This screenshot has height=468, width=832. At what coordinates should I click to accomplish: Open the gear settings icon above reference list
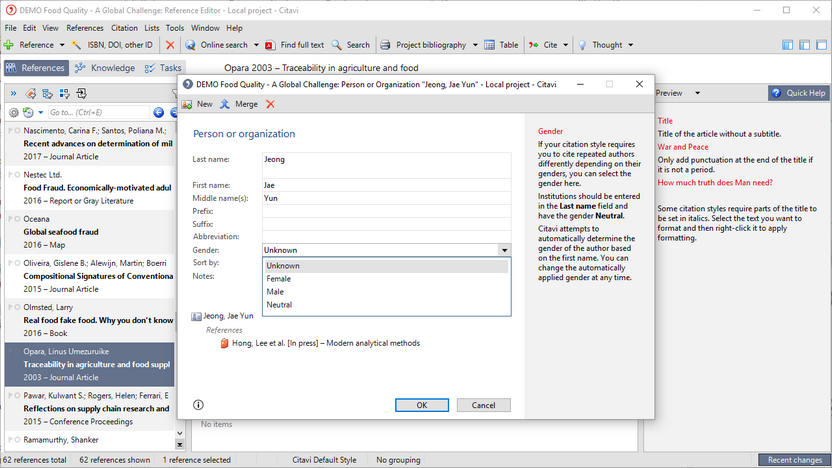coord(14,112)
